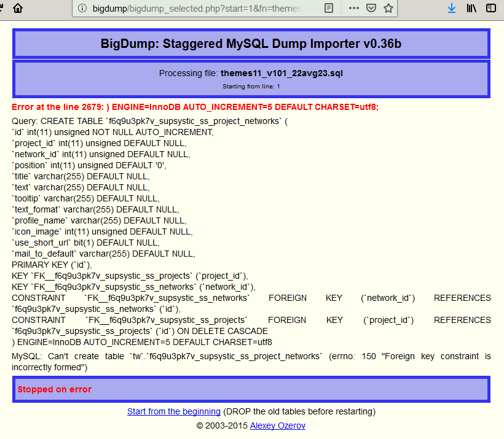The image size is (504, 439).
Task: Click the file name themes11_v101_22avg23.sql
Action: 282,73
